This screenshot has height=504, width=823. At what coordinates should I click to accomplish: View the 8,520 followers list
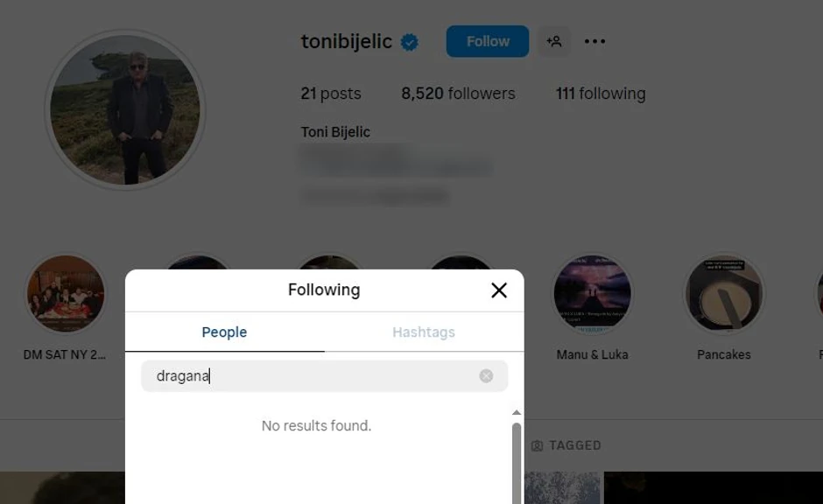[457, 93]
